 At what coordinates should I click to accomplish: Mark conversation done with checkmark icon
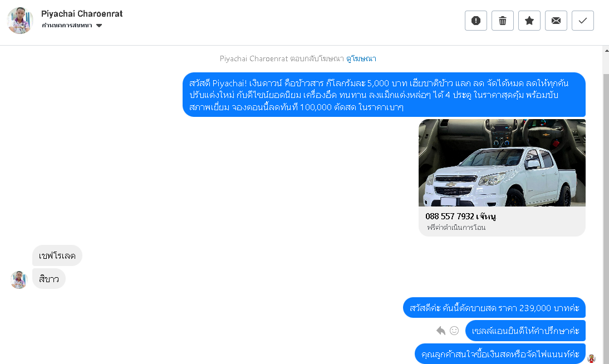pos(583,21)
